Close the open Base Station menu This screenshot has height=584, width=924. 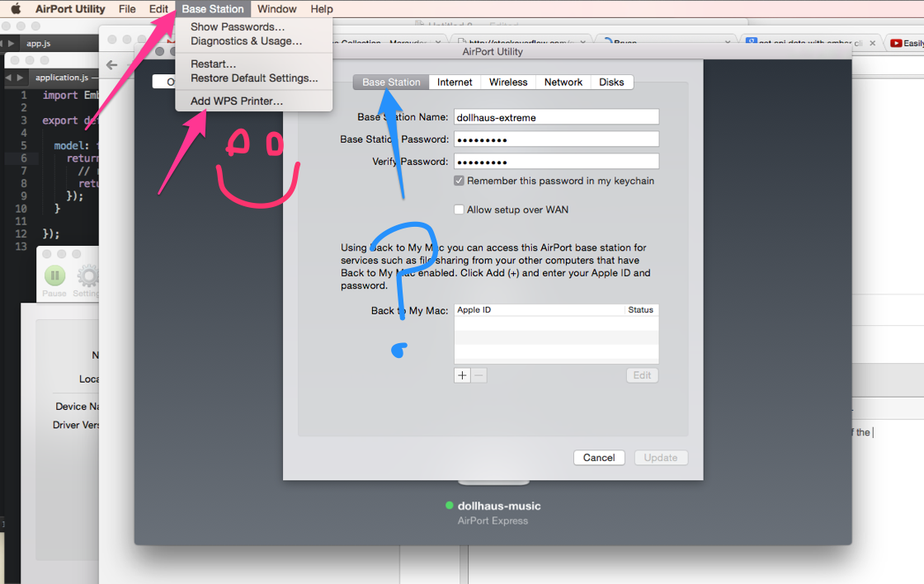coord(213,9)
